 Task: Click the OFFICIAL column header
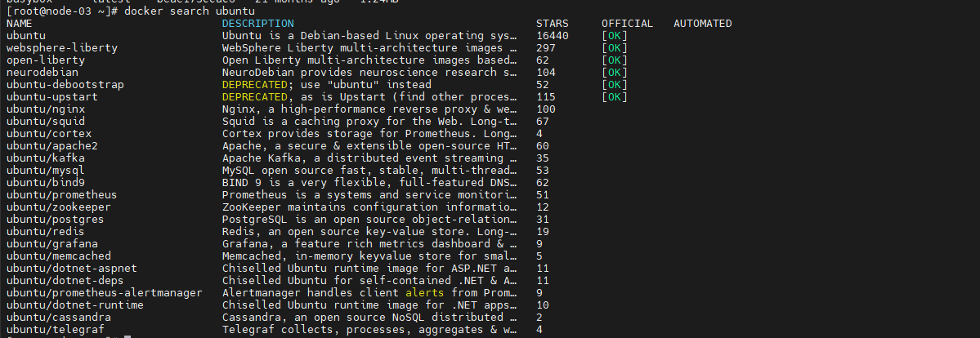coord(628,24)
